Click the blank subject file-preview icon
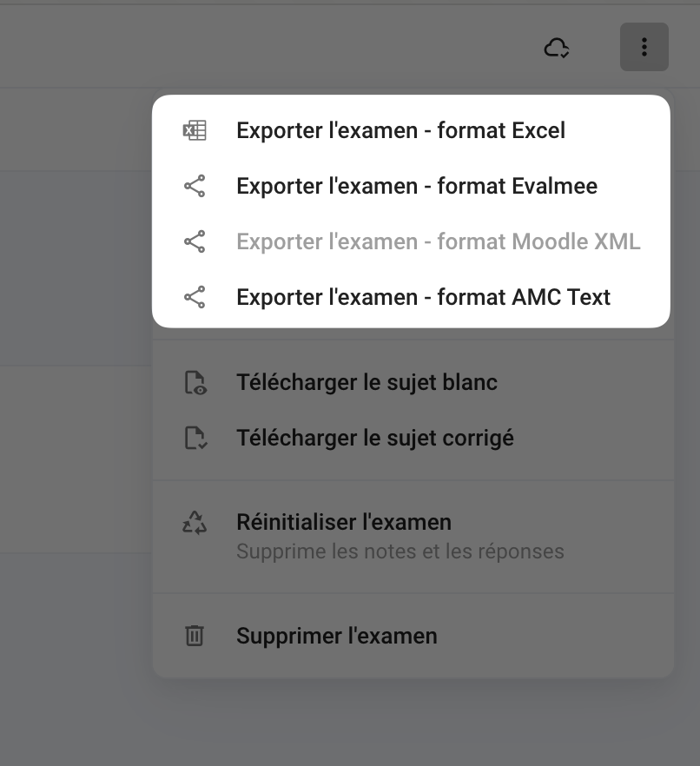 coord(195,383)
